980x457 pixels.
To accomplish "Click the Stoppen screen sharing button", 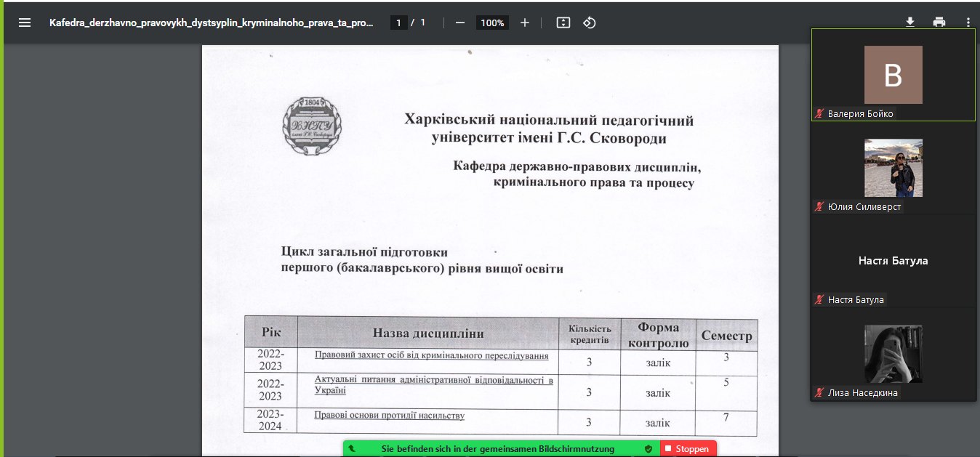I will tap(688, 449).
